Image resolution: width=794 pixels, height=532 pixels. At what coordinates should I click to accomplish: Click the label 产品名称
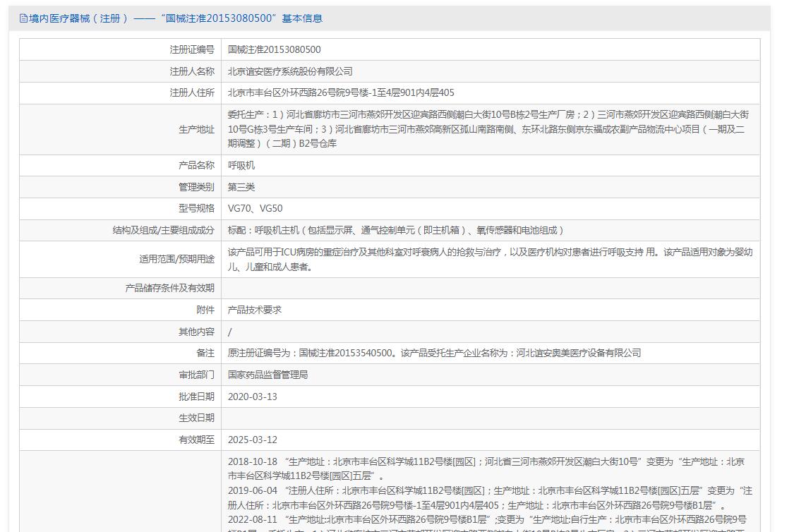pyautogui.click(x=196, y=166)
